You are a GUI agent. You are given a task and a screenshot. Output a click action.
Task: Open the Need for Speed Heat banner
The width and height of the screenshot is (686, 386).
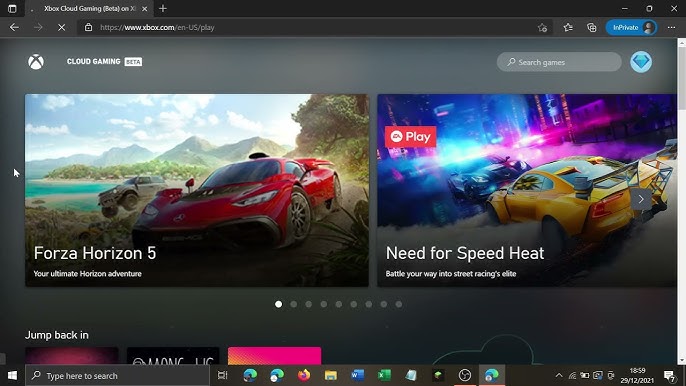pyautogui.click(x=527, y=190)
